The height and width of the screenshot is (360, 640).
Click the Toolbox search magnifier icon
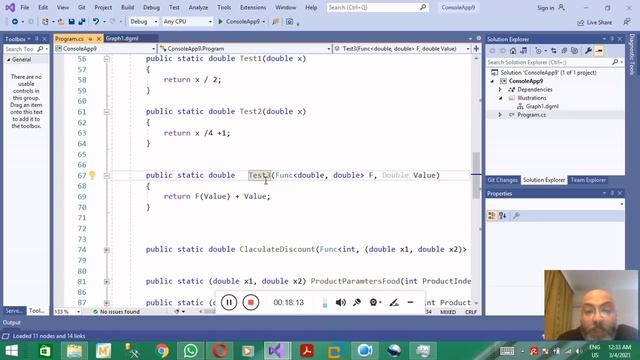40,49
